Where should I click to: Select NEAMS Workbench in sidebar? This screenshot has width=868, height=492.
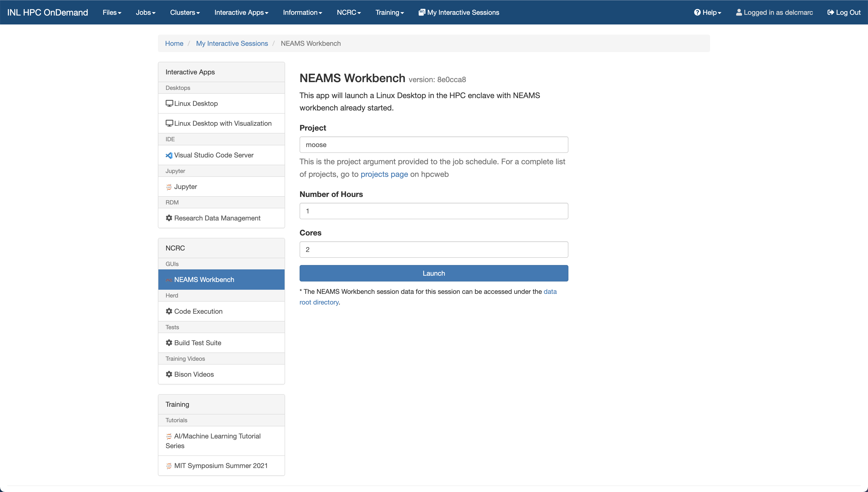pos(222,280)
